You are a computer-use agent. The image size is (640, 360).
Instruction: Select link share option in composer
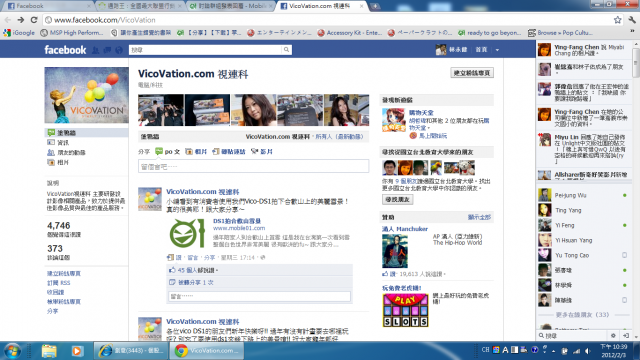[229, 151]
